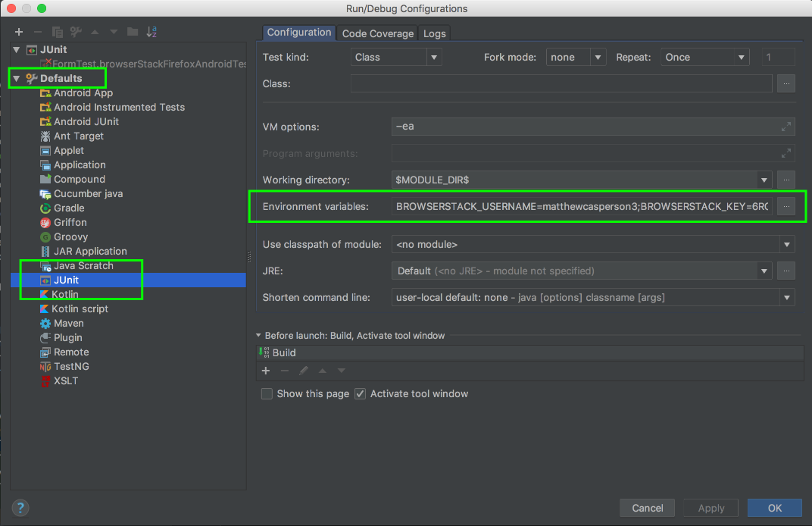Click the edit defaults wrench icon
812x526 pixels.
click(76, 32)
